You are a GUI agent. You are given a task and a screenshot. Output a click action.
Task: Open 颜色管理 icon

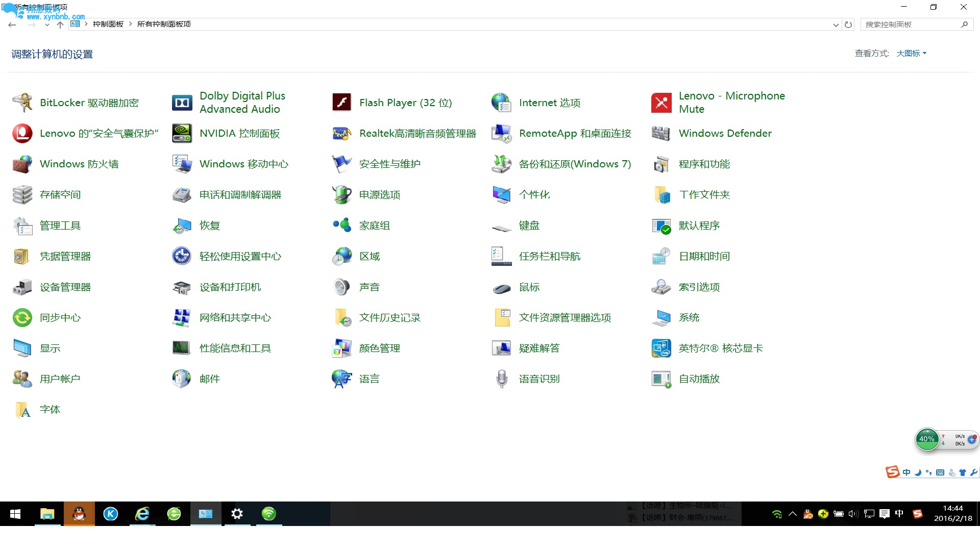click(x=342, y=348)
